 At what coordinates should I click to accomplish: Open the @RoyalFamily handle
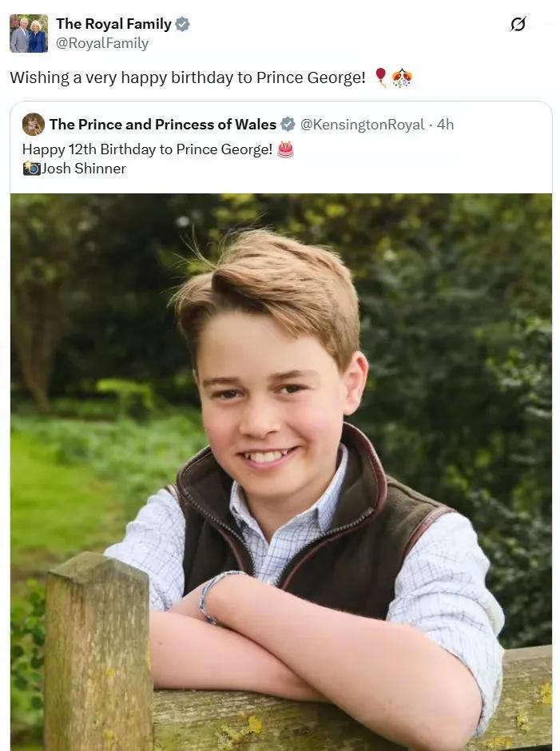click(x=102, y=43)
